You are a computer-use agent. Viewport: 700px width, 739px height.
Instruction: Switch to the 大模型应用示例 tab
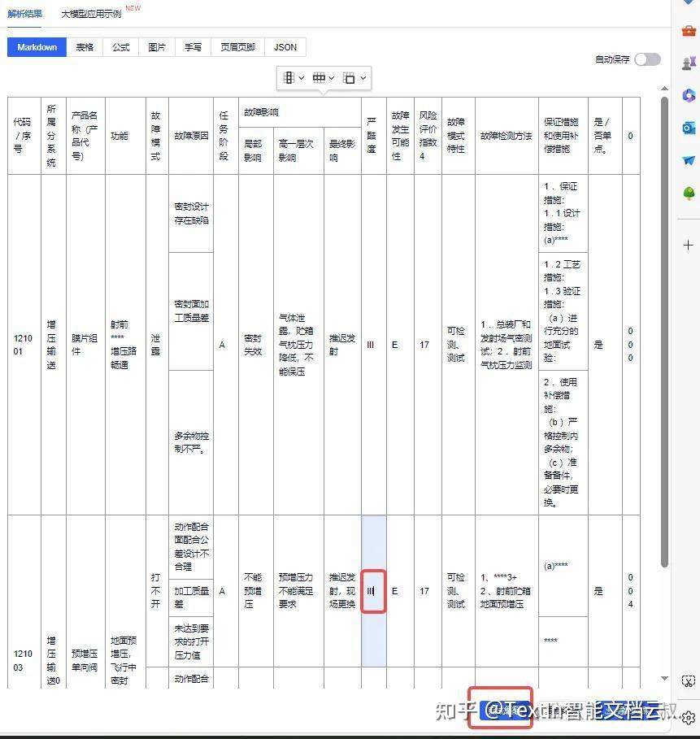click(91, 14)
